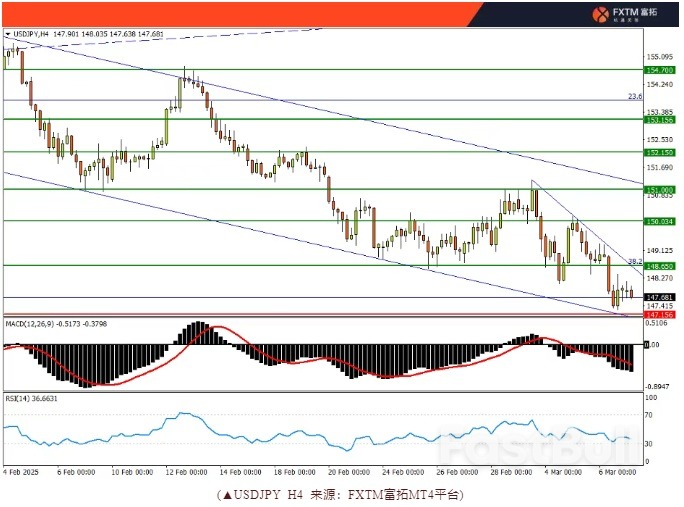The image size is (684, 507).
Task: Select the 154.700 green price level tag
Action: (659, 69)
